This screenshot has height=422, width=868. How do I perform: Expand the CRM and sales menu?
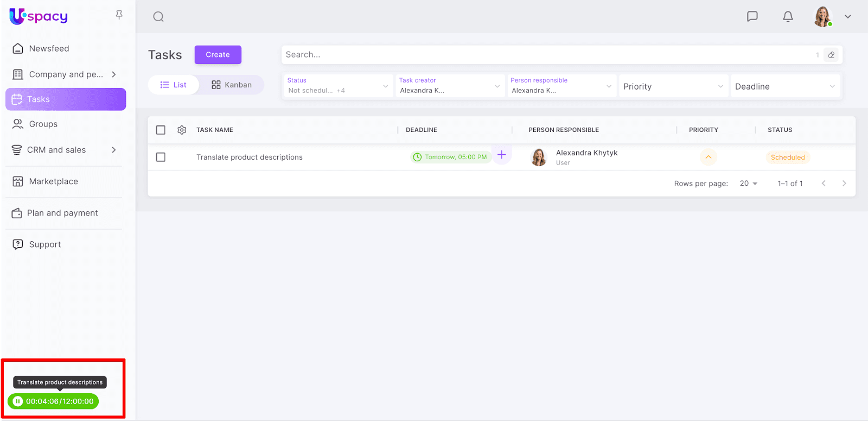113,150
